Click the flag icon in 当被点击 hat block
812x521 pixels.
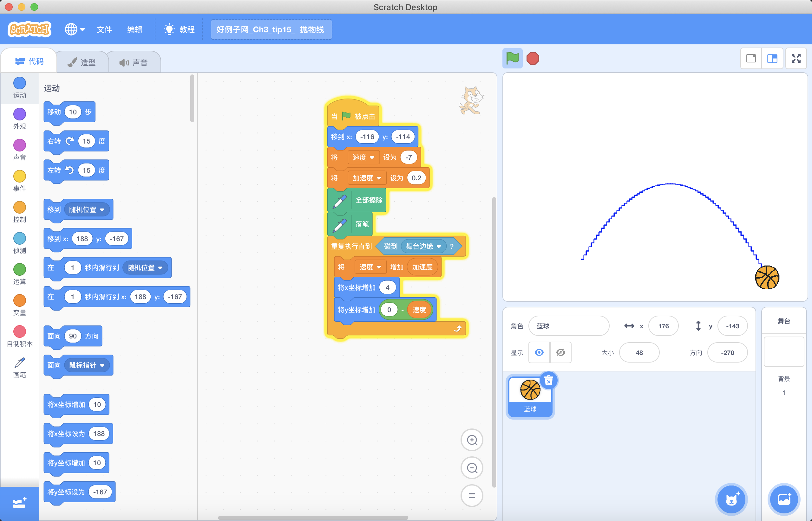click(346, 116)
